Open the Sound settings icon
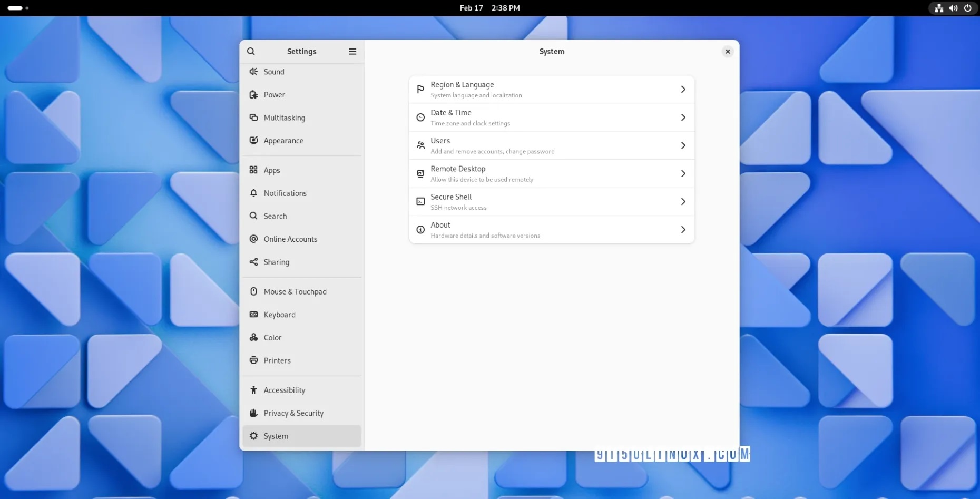Screen dimensions: 980x499 tap(253, 72)
